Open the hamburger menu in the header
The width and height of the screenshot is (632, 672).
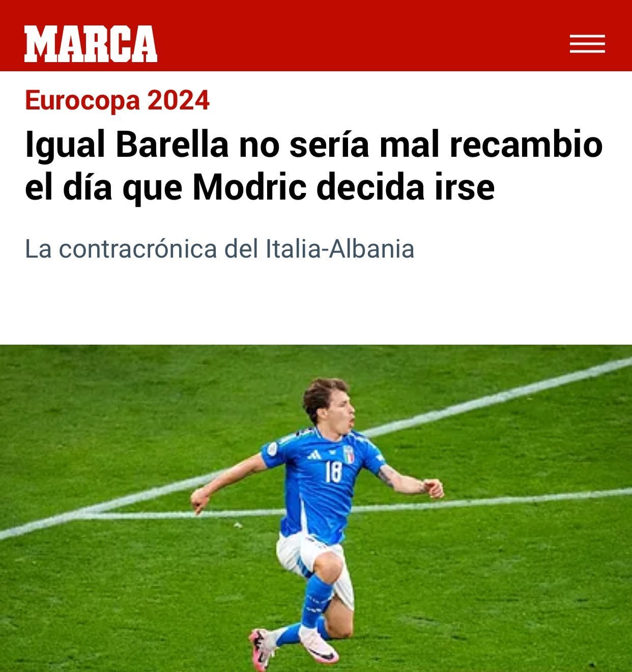587,44
